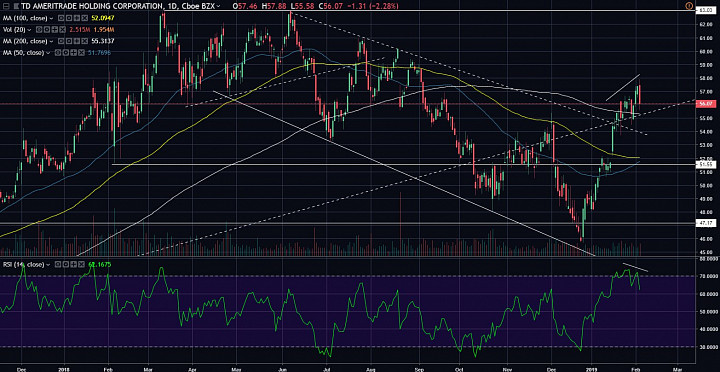The height and width of the screenshot is (372, 720).
Task: Click the plus icon beside MA (200, close)
Action: (x=77, y=41)
